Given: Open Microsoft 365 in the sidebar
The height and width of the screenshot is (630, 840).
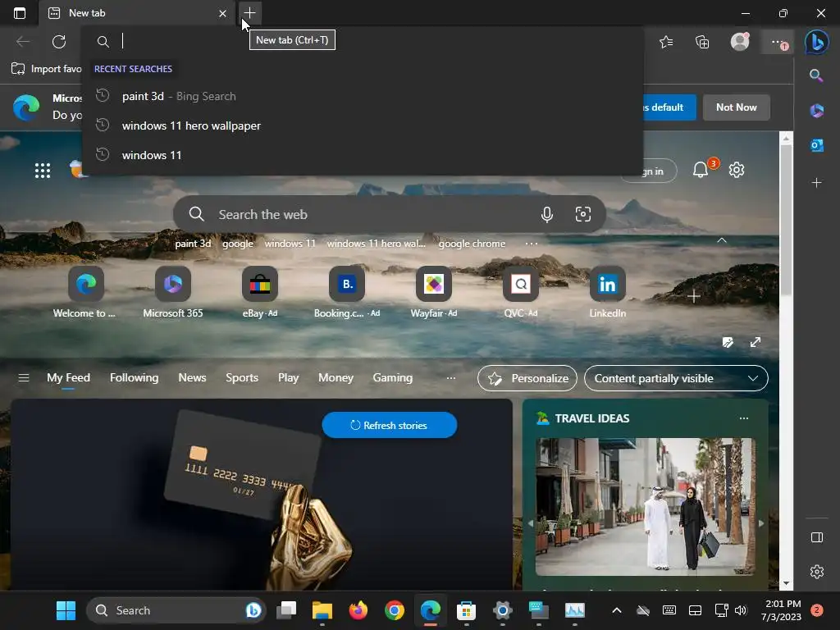Looking at the screenshot, I should 816,111.
